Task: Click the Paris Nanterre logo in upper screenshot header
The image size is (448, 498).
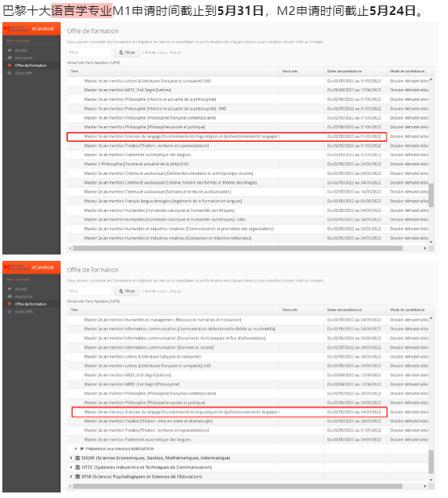Action: tap(17, 28)
